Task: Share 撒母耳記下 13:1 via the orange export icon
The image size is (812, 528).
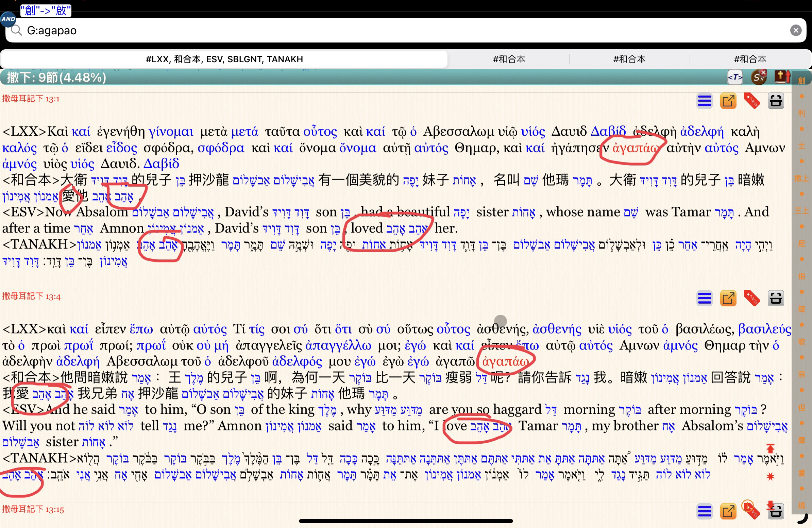Action: (x=729, y=101)
